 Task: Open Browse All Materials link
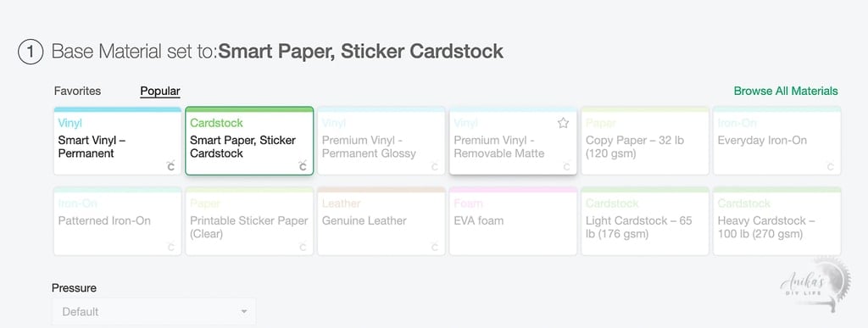(786, 91)
